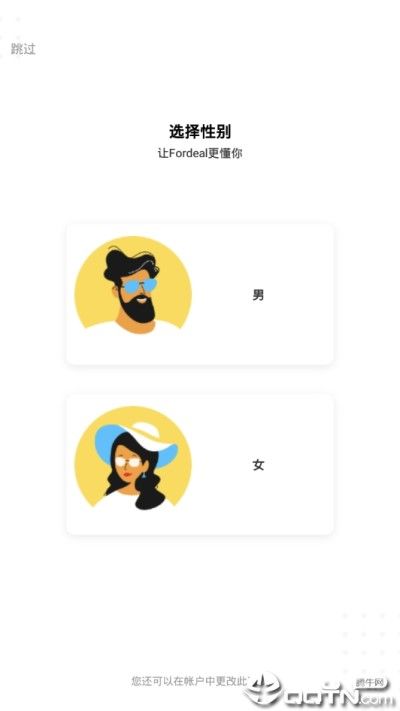Select the bearded man avatar icon

(133, 285)
